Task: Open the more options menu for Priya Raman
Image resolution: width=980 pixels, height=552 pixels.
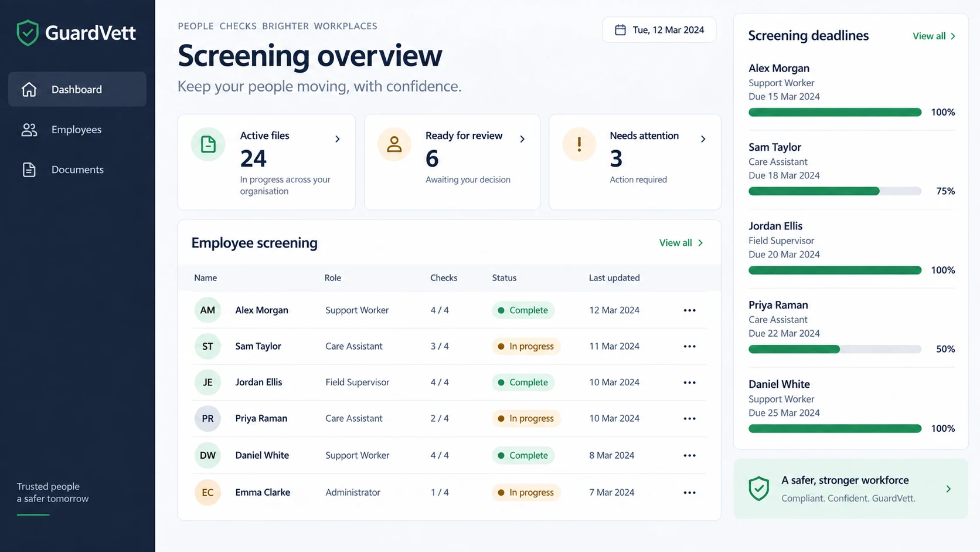Action: pos(689,418)
